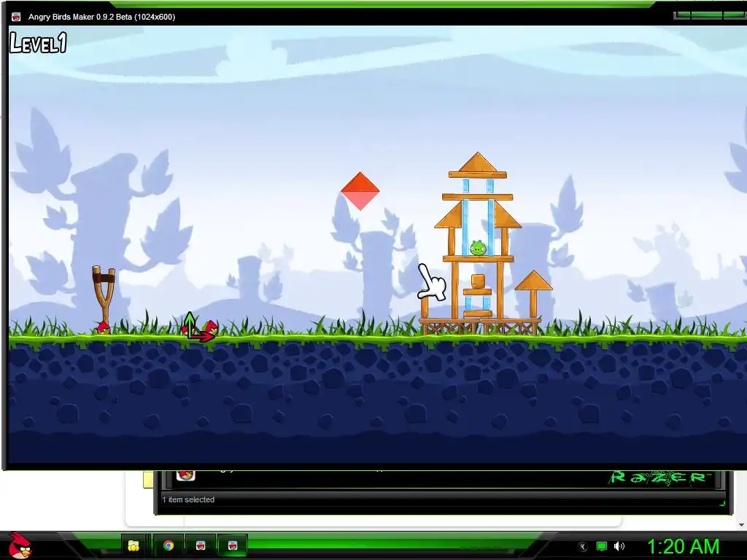Click the background page scrollbar down arrow
Viewport: 747px width, 560px height.
pos(741,525)
